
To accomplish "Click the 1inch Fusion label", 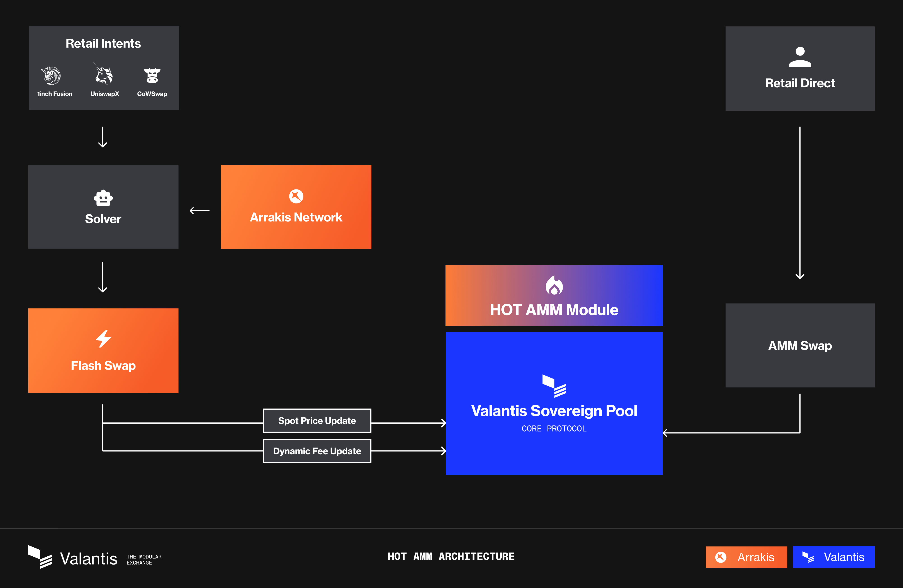I will [55, 94].
